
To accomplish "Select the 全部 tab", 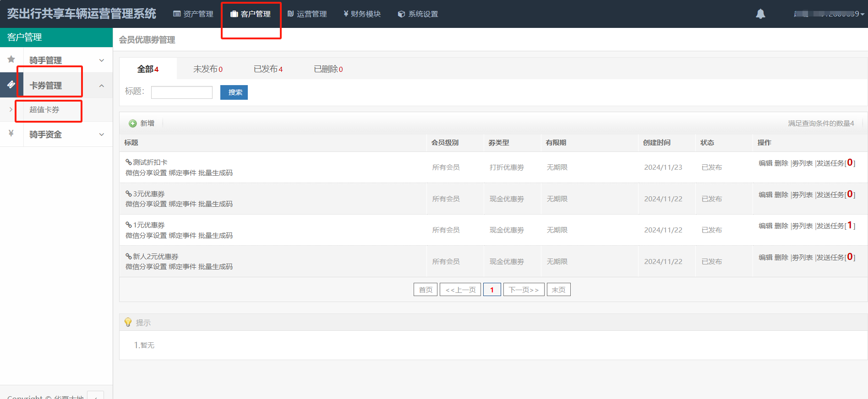I will 148,69.
